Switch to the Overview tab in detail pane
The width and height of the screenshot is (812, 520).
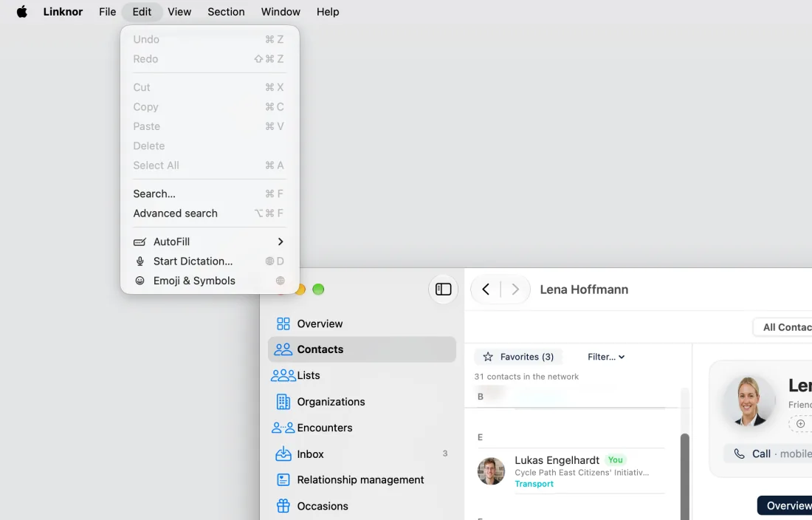click(x=785, y=505)
